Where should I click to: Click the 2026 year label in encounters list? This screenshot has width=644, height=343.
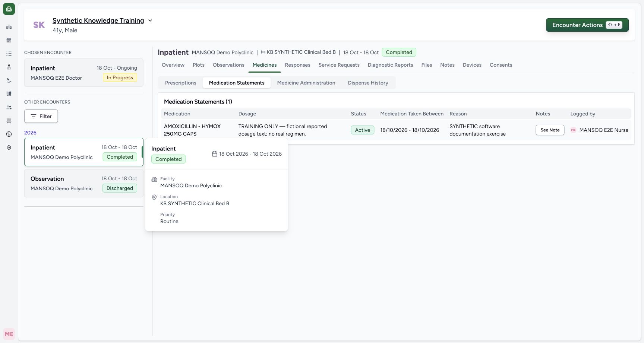[30, 133]
